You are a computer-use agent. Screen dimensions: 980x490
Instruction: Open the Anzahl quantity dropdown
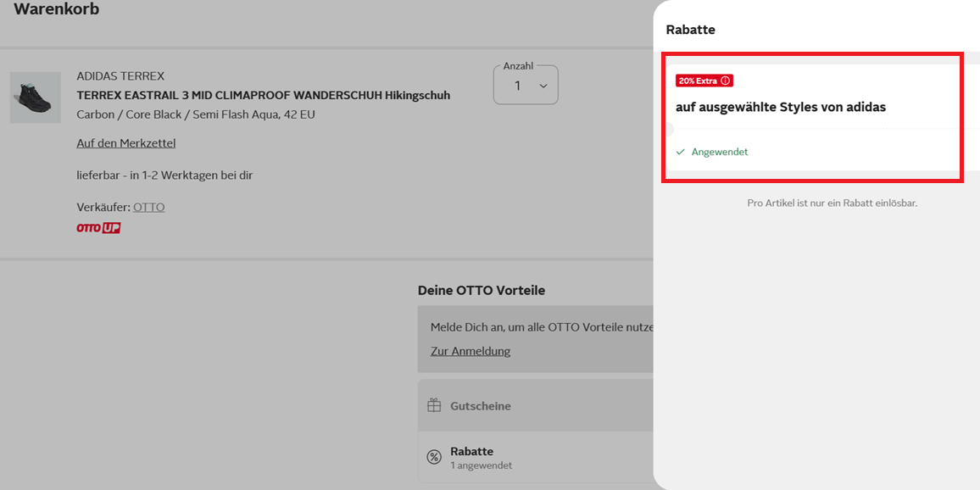[525, 86]
